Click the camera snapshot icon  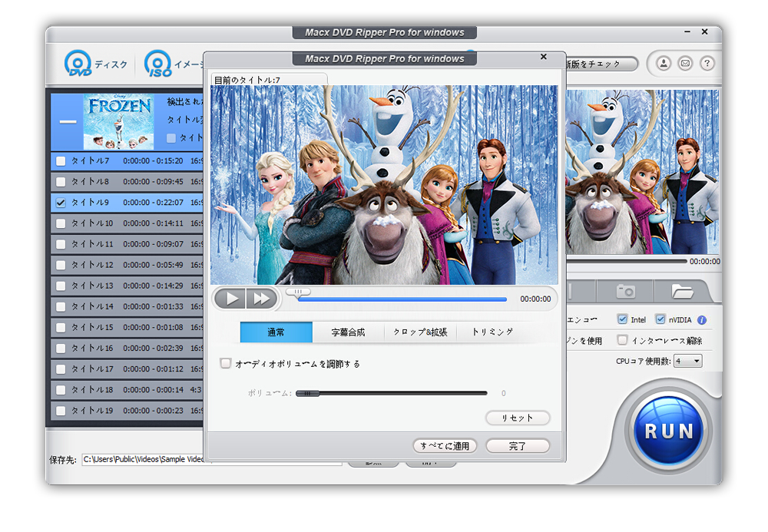coord(625,292)
